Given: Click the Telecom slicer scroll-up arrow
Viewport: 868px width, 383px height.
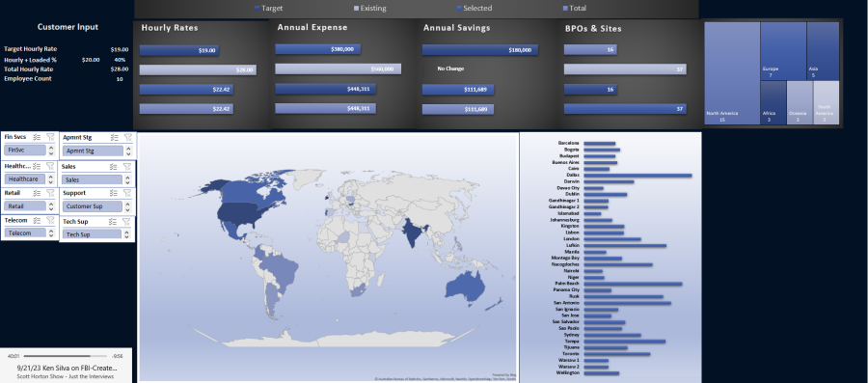Looking at the screenshot, I should [x=51, y=231].
